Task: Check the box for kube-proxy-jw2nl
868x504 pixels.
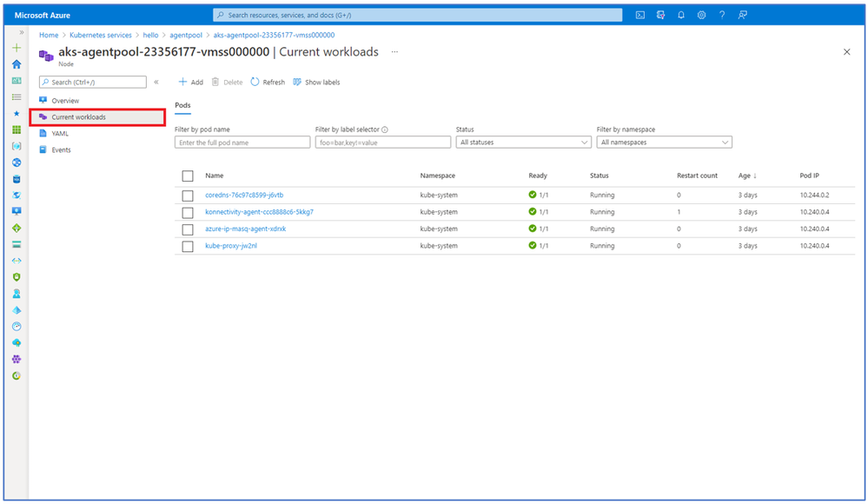Action: point(188,247)
